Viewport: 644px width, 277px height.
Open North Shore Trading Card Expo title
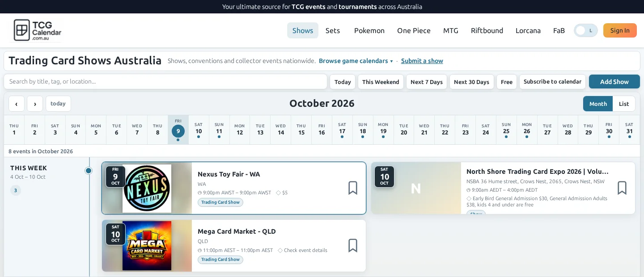(538, 172)
